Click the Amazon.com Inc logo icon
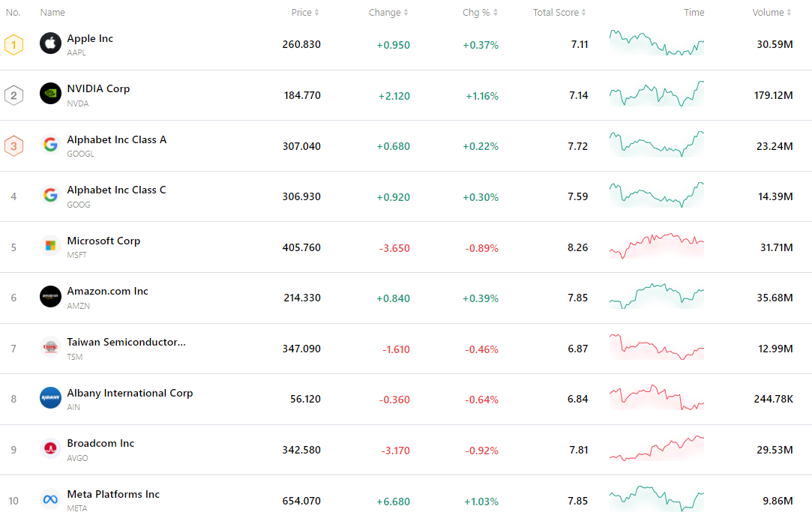812x518 pixels. tap(49, 296)
